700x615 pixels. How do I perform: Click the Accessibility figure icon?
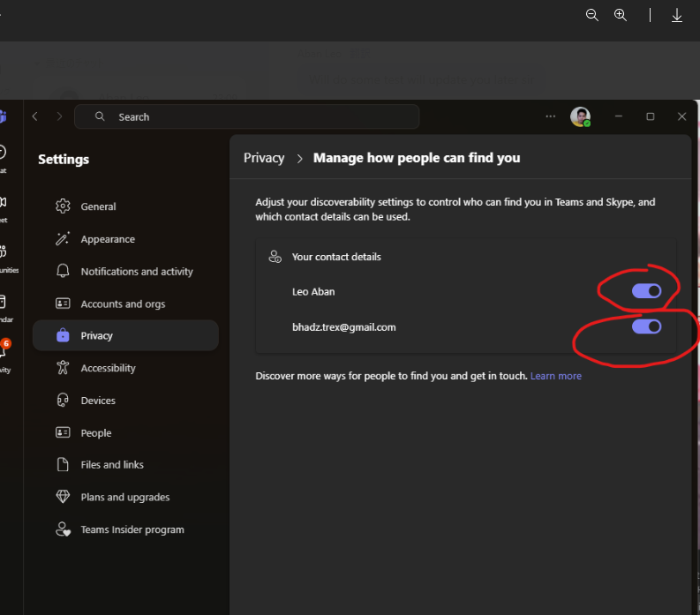point(63,368)
